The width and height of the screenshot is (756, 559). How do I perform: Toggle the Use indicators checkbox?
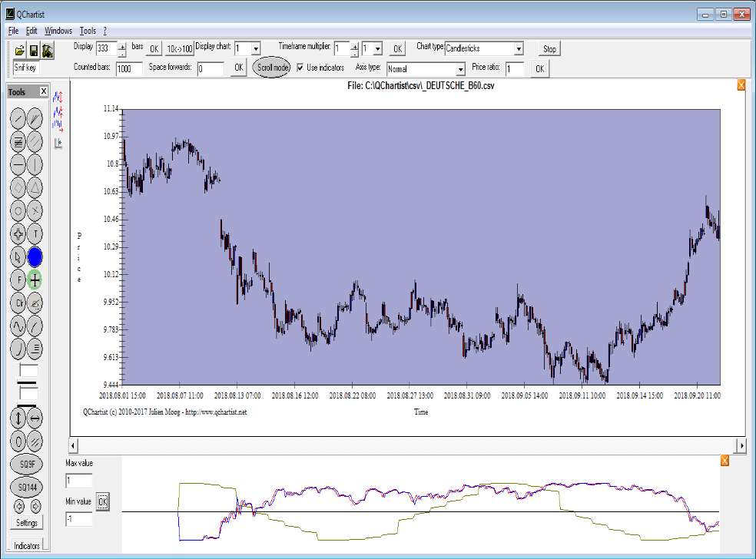(300, 68)
